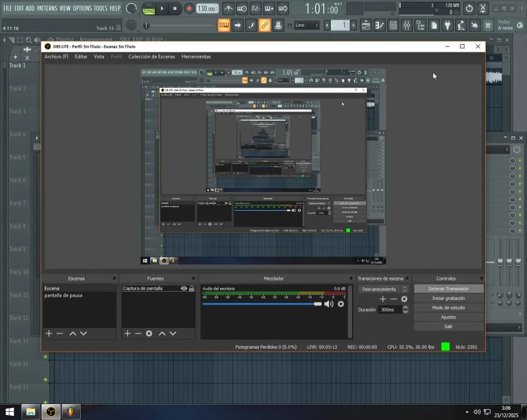Adjust Audio del escritorio volume slider
The height and width of the screenshot is (420, 527).
point(262,304)
